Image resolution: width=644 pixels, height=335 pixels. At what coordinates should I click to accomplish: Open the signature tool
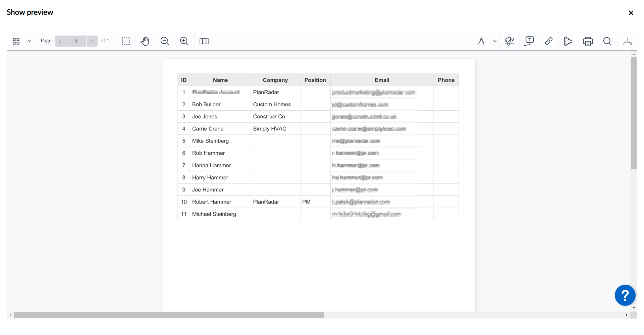(x=509, y=41)
